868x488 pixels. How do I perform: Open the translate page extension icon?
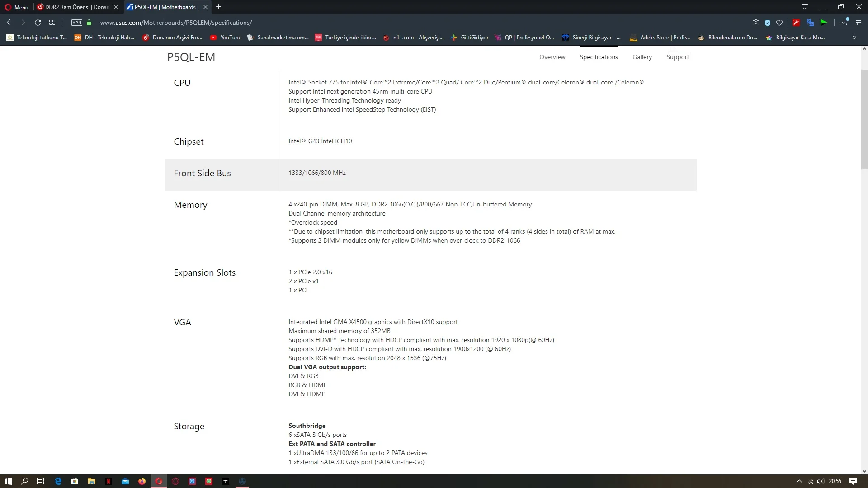click(x=810, y=22)
